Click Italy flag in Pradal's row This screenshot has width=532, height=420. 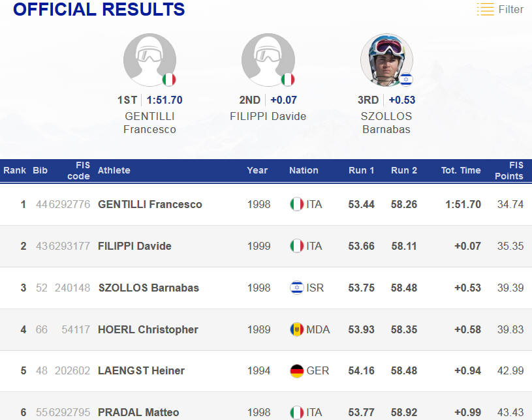tap(296, 412)
